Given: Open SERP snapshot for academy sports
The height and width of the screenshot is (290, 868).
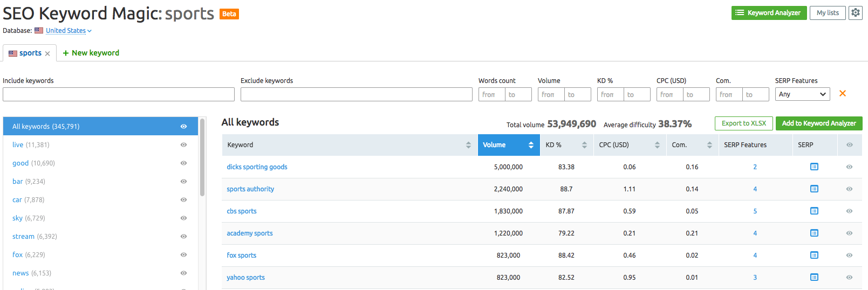Looking at the screenshot, I should (814, 233).
